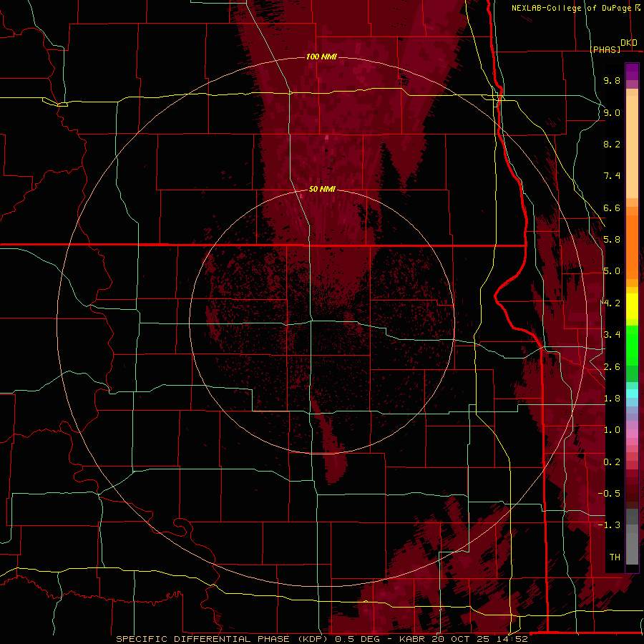Click the 9.0 scale value
Image resolution: width=644 pixels, height=644 pixels.
click(x=612, y=112)
